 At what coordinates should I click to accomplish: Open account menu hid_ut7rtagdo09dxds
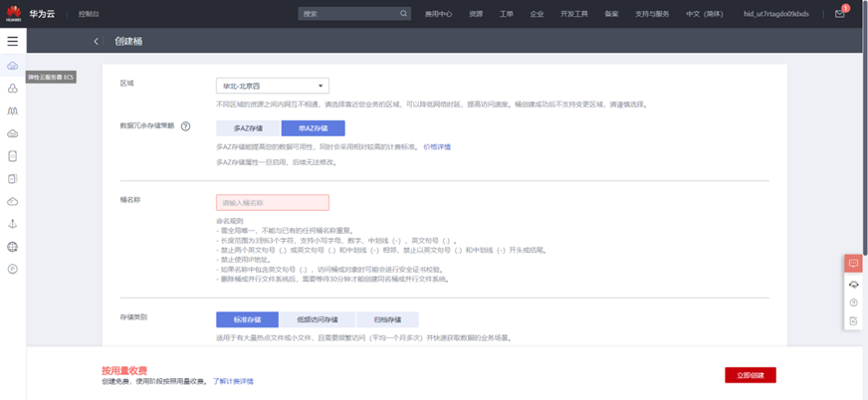[x=776, y=14]
